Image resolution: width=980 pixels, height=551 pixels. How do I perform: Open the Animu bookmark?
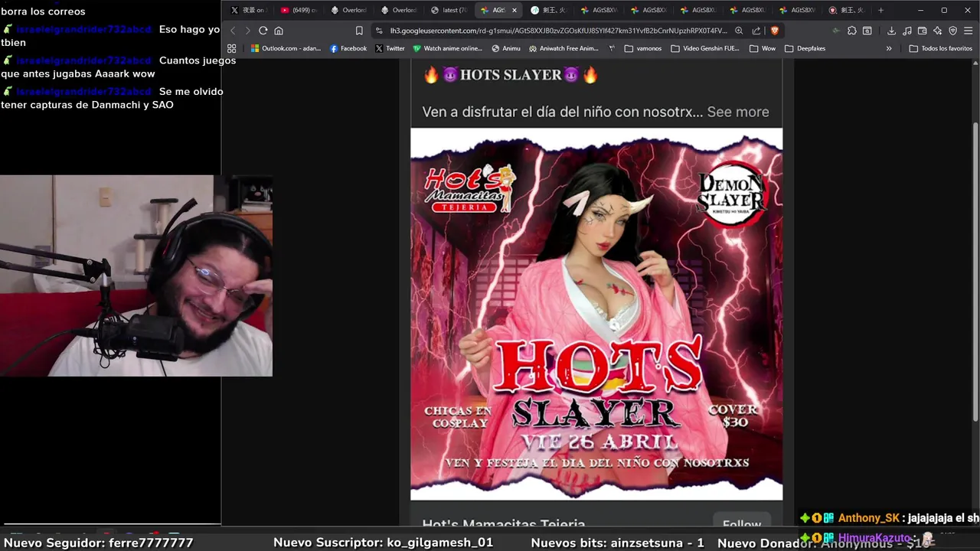pos(506,48)
